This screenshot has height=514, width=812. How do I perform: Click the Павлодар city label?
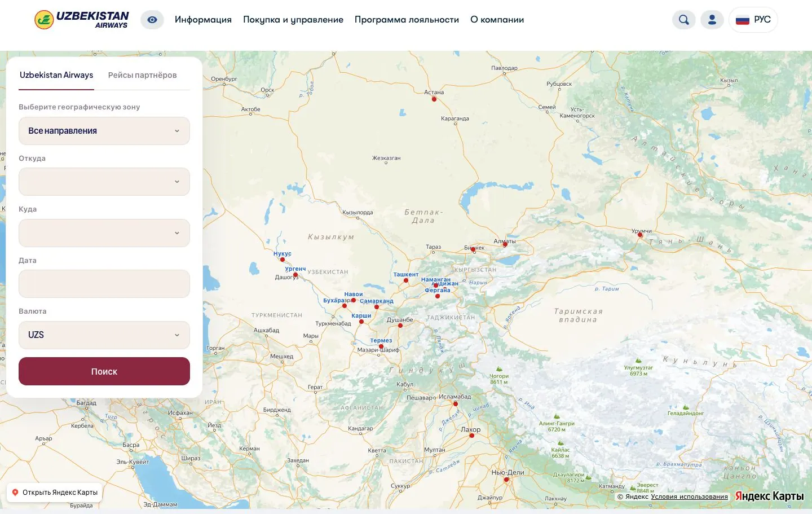click(x=504, y=68)
